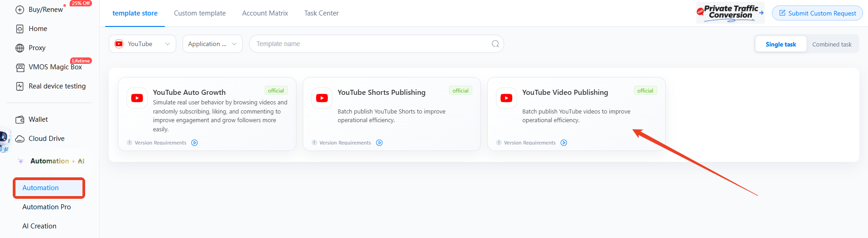Expand the YouTube platform dropdown
This screenshot has width=868, height=238.
click(143, 44)
